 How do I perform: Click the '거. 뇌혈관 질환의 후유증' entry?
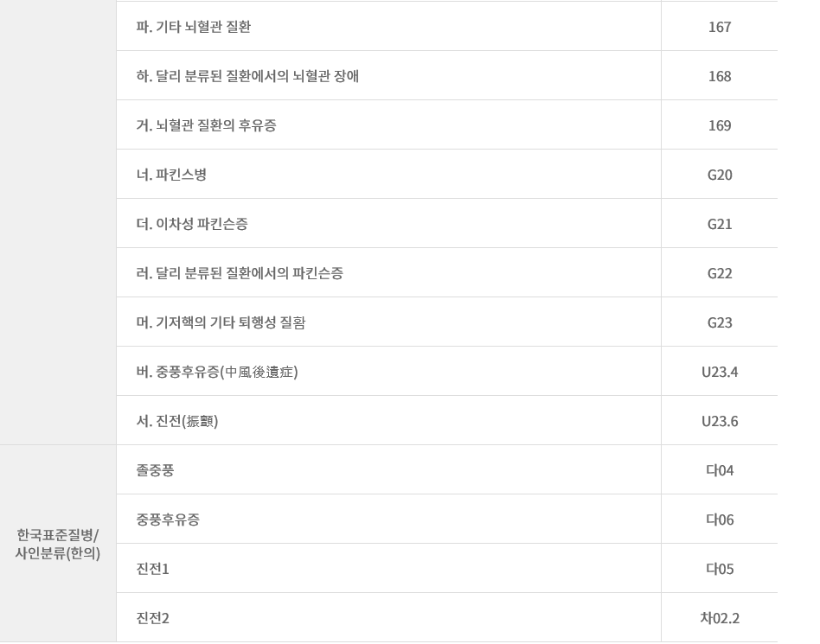tap(206, 125)
